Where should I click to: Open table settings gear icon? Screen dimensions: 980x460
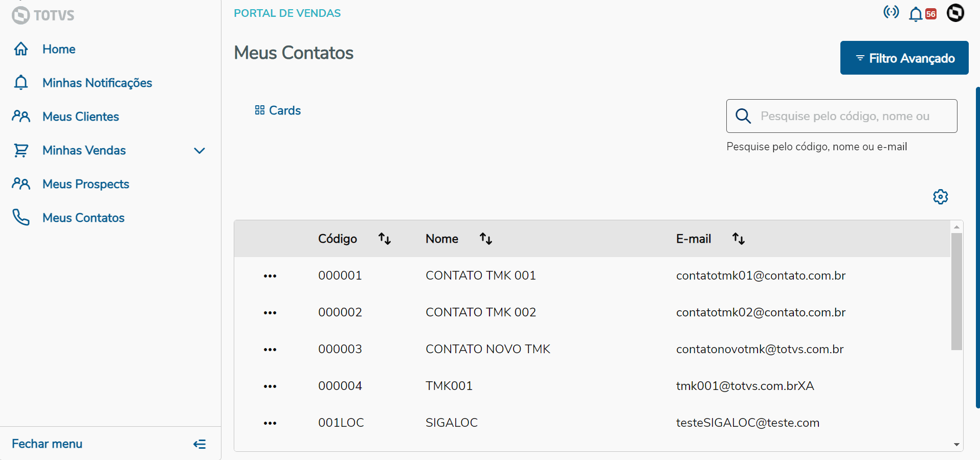click(x=940, y=197)
